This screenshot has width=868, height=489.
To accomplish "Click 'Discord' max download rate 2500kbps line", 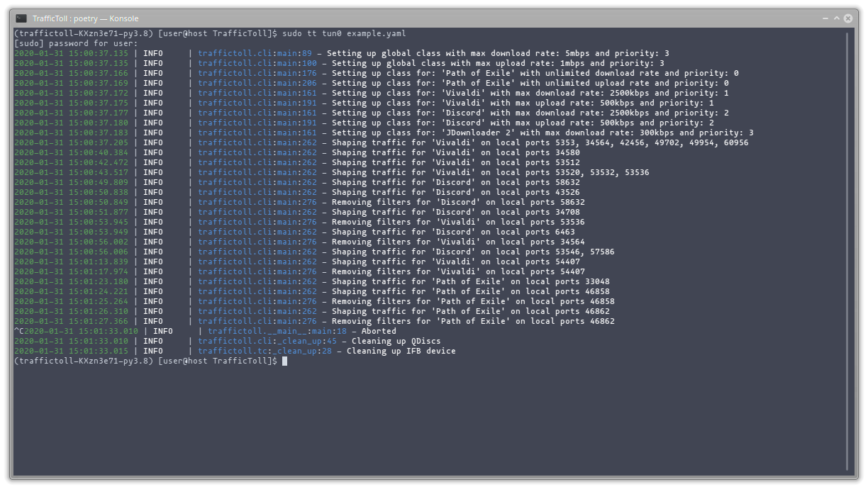I will pos(371,113).
